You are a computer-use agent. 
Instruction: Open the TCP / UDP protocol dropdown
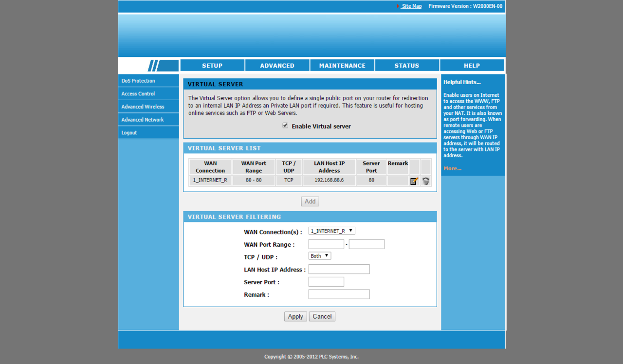tap(319, 255)
